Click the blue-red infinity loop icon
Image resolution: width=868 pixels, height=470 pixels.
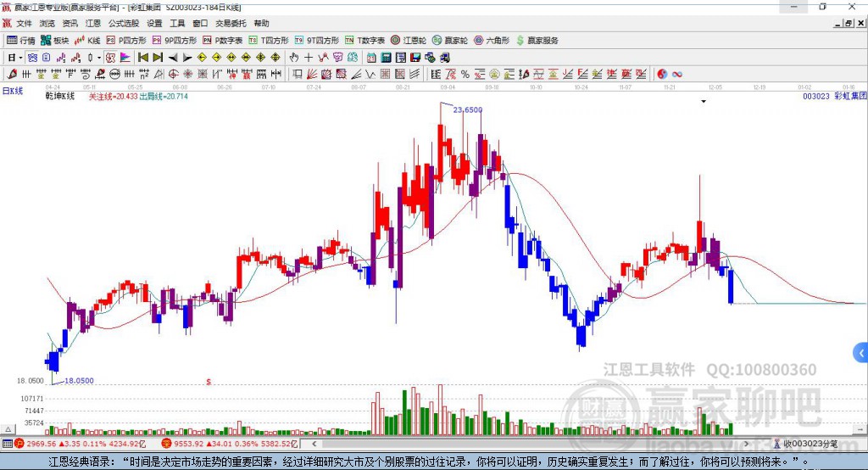pos(677,74)
